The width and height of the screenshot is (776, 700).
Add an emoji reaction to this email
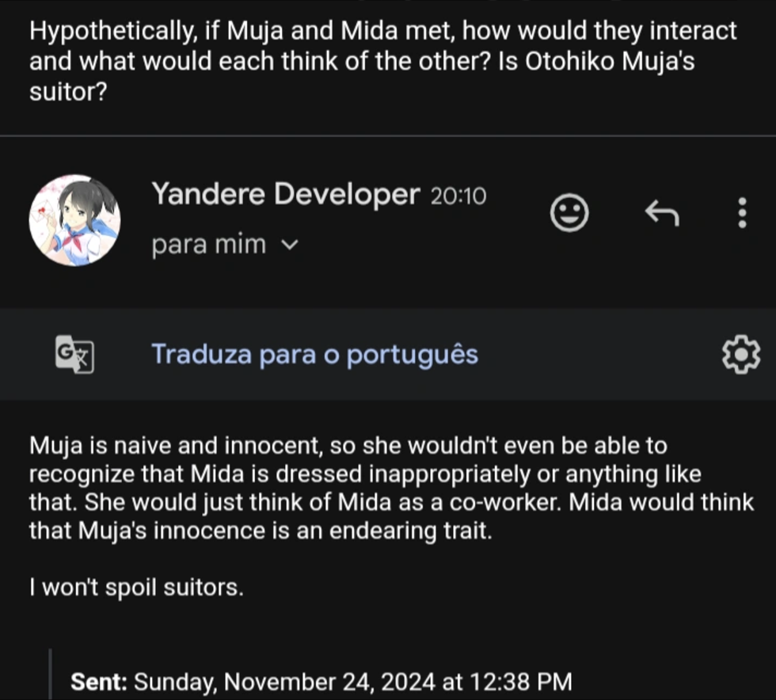[569, 213]
